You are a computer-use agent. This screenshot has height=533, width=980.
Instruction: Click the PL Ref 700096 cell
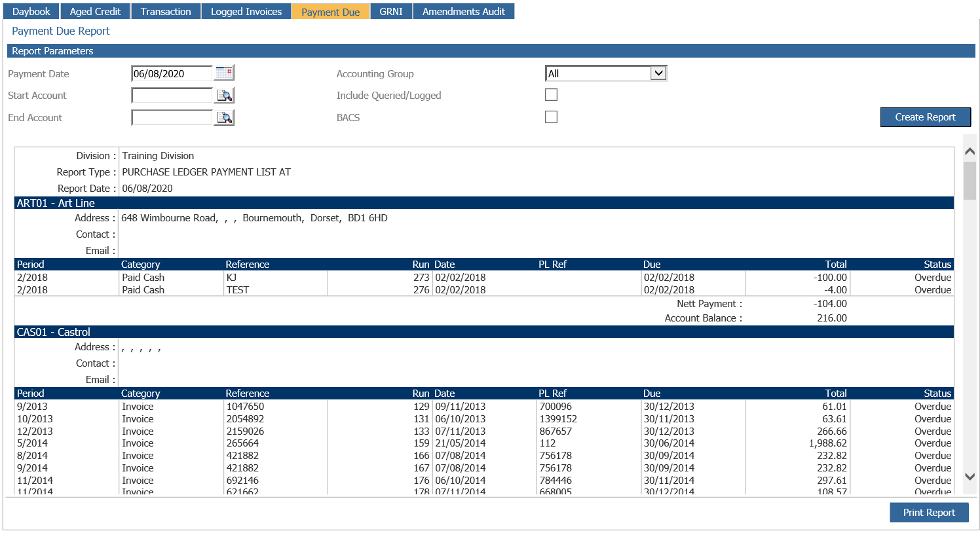point(556,407)
